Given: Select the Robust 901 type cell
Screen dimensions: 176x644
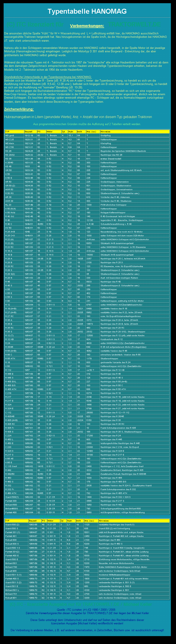Looking at the screenshot, I should pos(16,598).
